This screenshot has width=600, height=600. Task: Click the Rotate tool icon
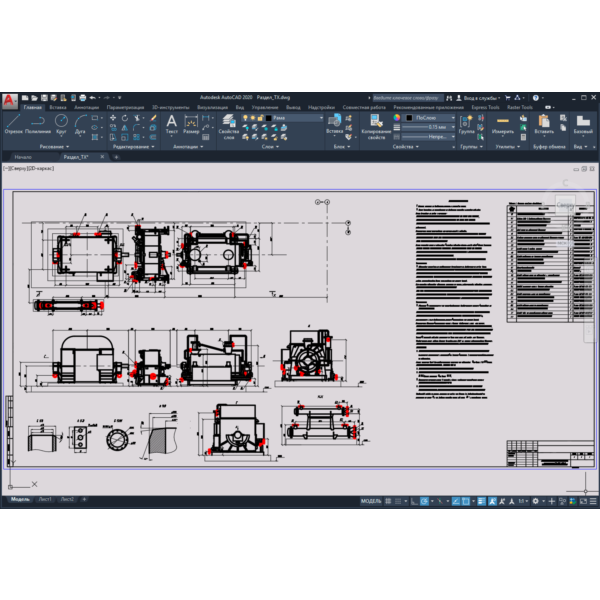(x=125, y=118)
